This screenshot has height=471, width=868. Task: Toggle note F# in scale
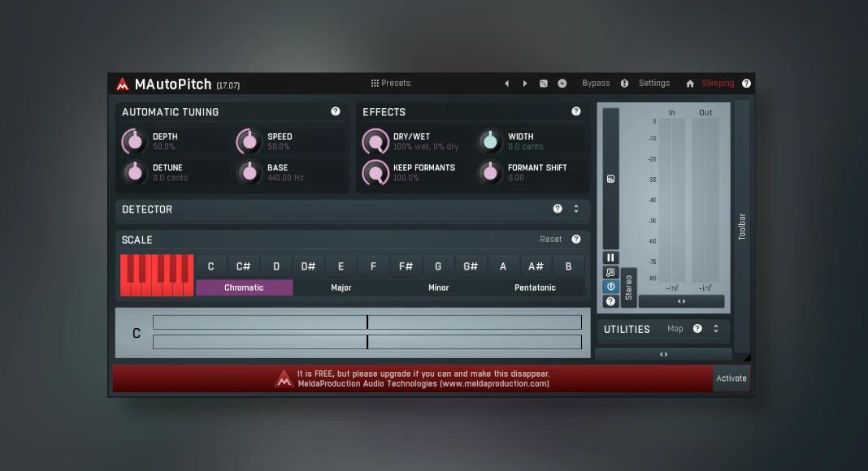click(x=406, y=266)
